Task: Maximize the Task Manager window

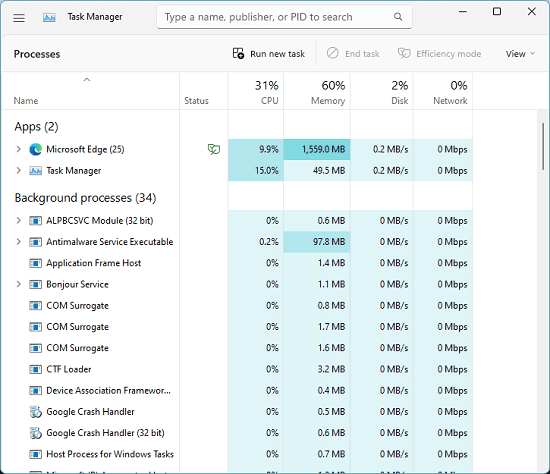Action: (x=497, y=12)
